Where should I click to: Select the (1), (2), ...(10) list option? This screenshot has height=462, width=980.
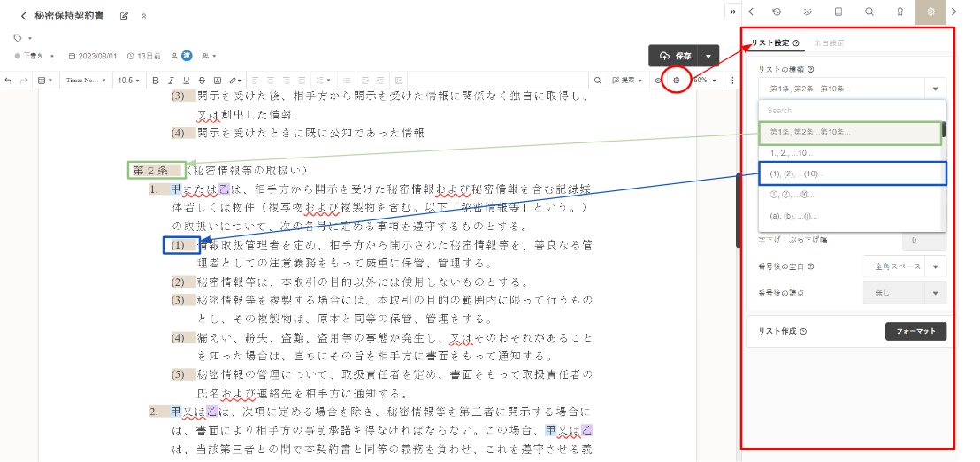click(852, 173)
